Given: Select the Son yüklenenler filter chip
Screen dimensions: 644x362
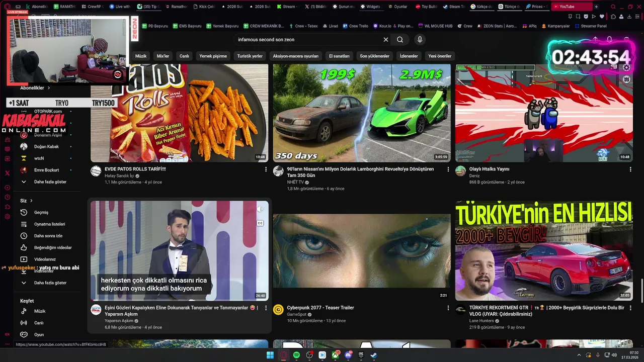Looking at the screenshot, I should [x=375, y=56].
